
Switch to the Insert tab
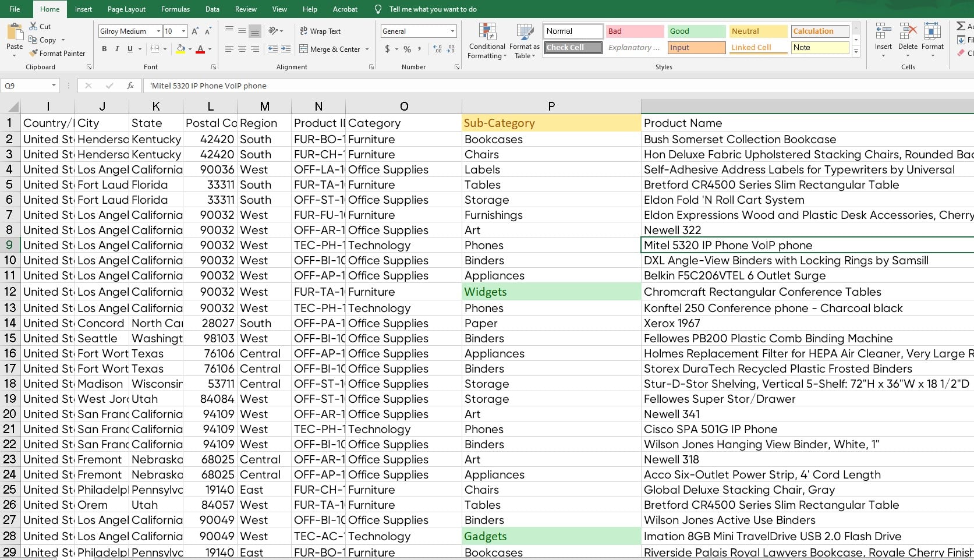tap(83, 9)
